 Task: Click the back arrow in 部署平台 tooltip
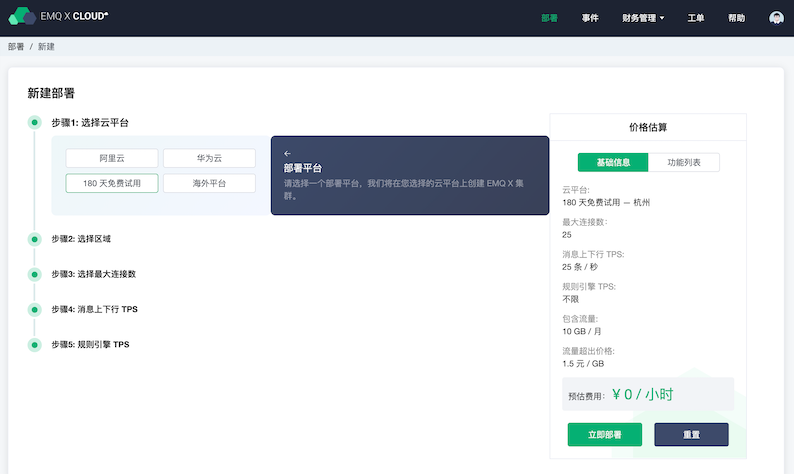287,153
